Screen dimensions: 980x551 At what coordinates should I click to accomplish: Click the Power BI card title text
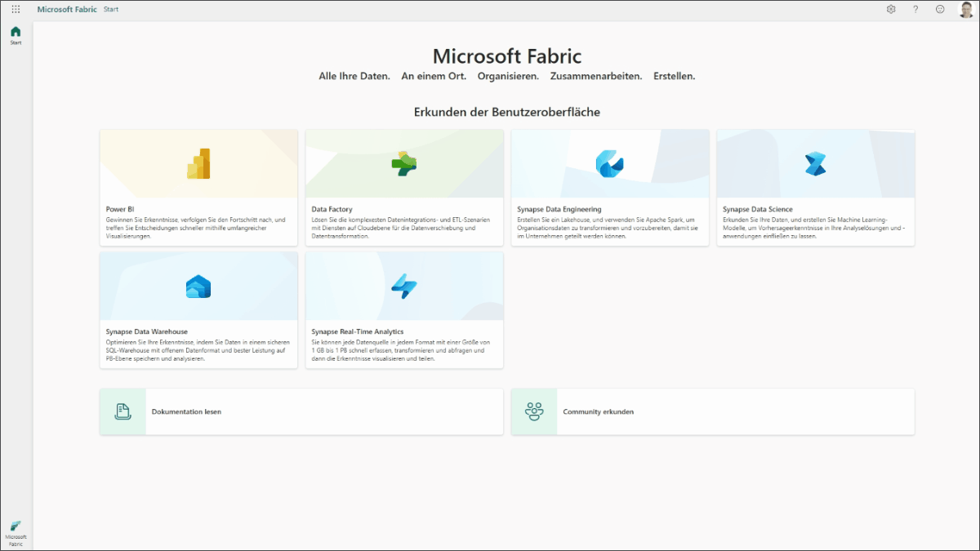point(119,210)
